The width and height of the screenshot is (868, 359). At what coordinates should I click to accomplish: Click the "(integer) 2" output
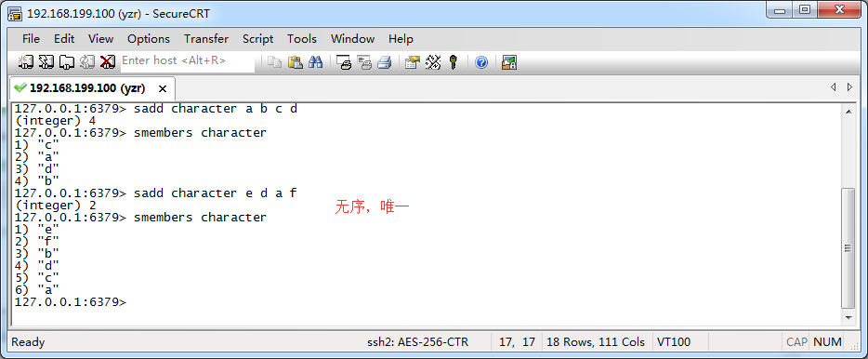pyautogui.click(x=56, y=205)
